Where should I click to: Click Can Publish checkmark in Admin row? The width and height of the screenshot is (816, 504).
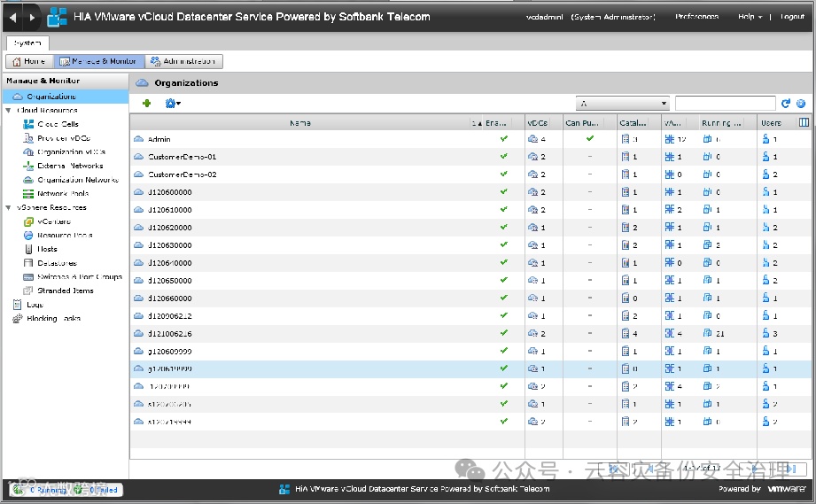pos(589,138)
